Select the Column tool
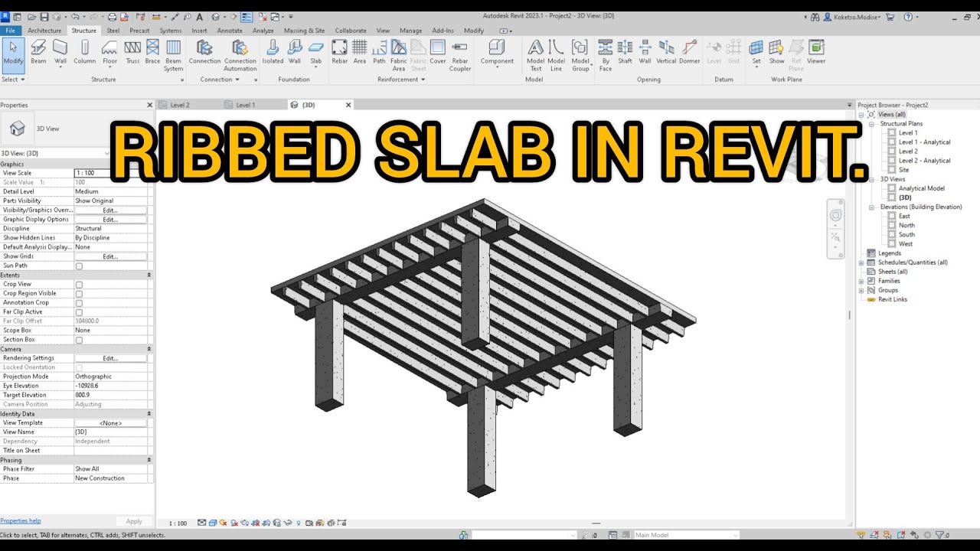 tap(84, 51)
